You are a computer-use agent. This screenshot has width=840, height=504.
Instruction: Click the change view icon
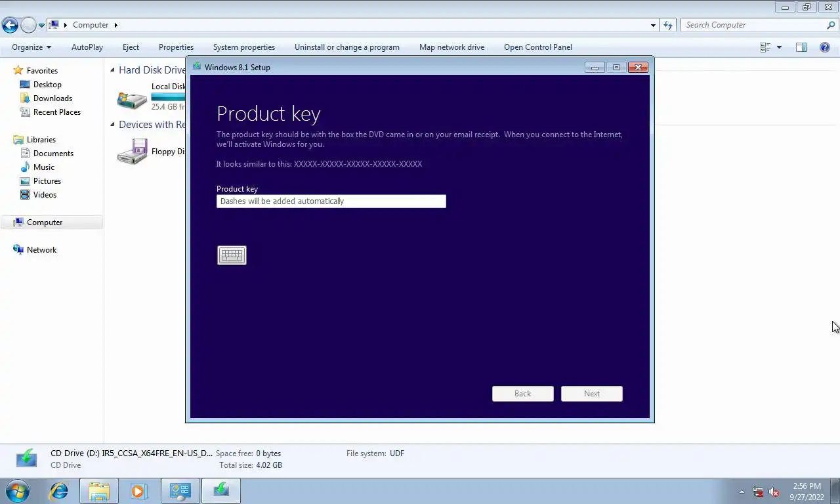coord(765,47)
